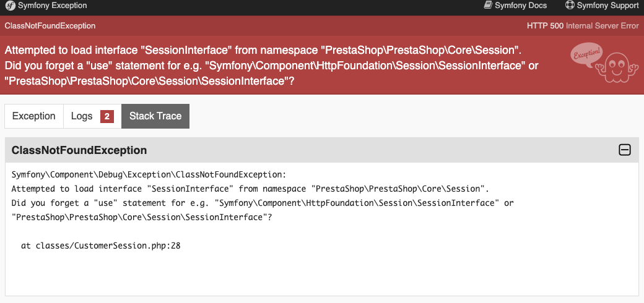Open the Logs tab
644x303 pixels.
(82, 116)
